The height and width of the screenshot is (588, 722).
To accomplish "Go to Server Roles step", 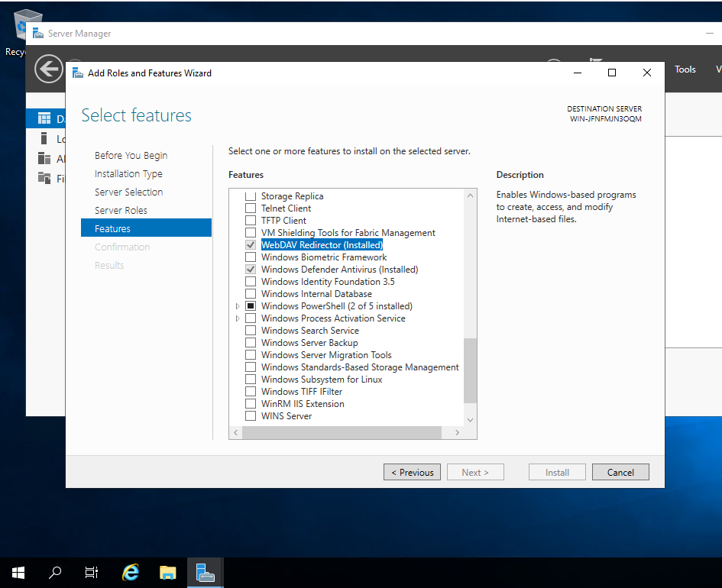I will 121,210.
